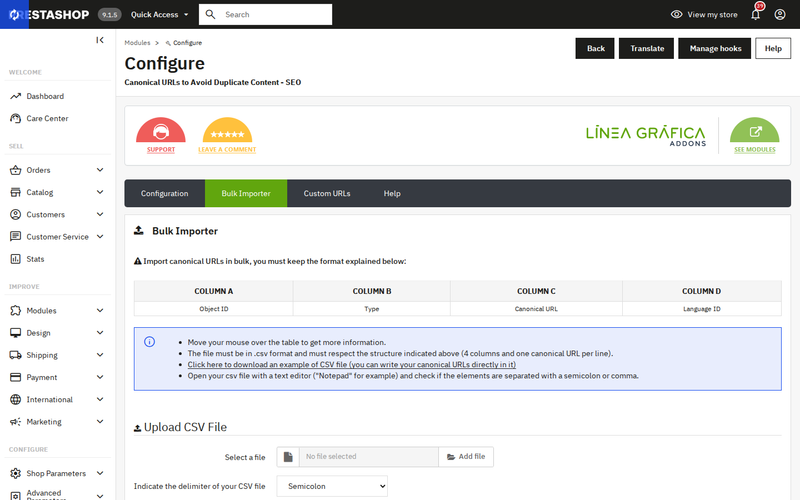Click the Care Center headset icon
The width and height of the screenshot is (800, 500).
pos(15,118)
